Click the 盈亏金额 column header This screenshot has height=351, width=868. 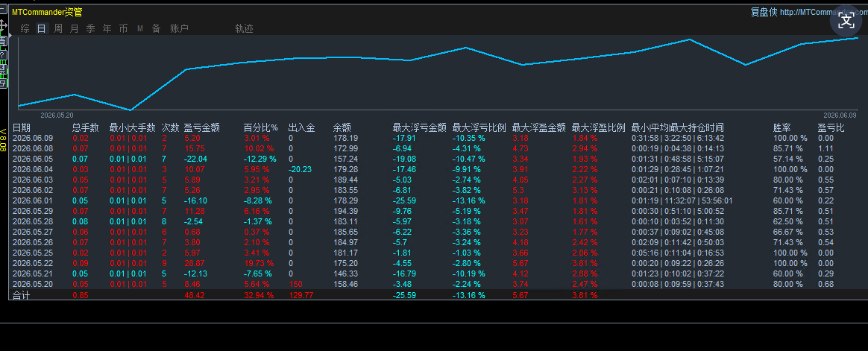[x=201, y=128]
